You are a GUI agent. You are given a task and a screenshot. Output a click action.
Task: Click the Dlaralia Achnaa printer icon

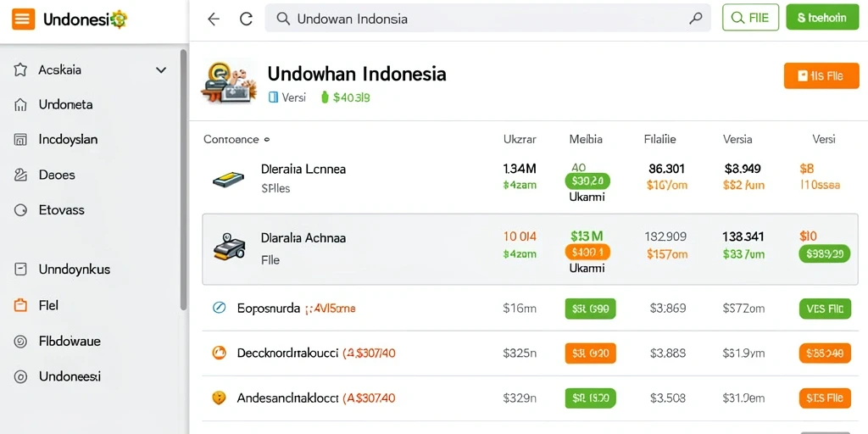coord(229,248)
